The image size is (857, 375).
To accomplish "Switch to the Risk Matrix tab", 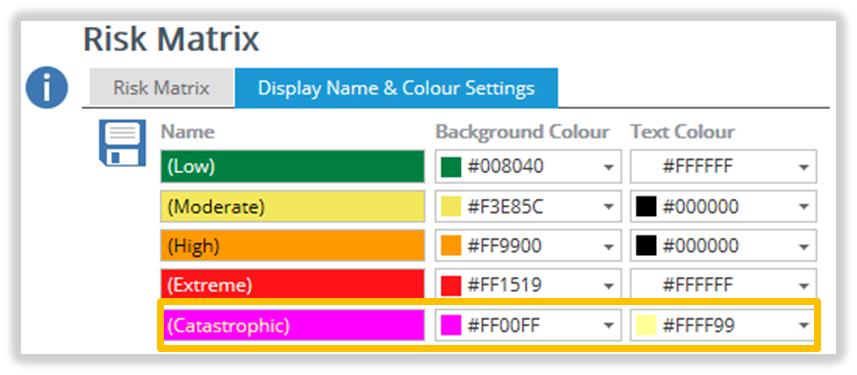I will (x=161, y=87).
